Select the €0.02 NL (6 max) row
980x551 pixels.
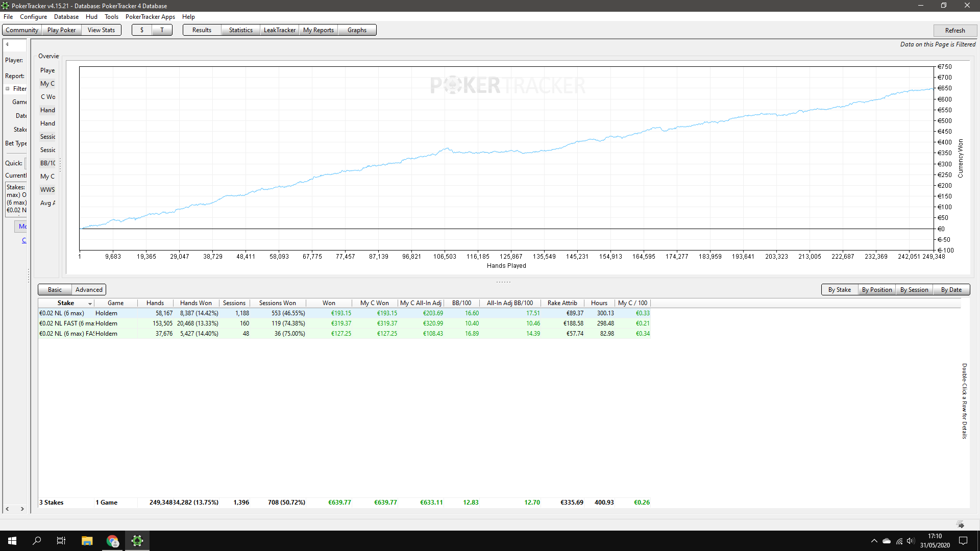click(344, 313)
